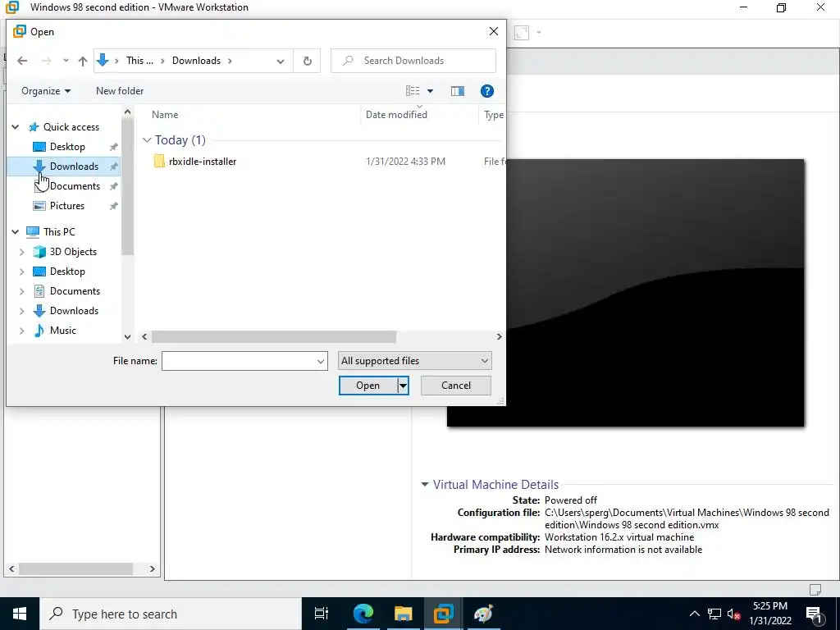The height and width of the screenshot is (630, 840).
Task: Expand Downloads under This PC
Action: coord(22,311)
